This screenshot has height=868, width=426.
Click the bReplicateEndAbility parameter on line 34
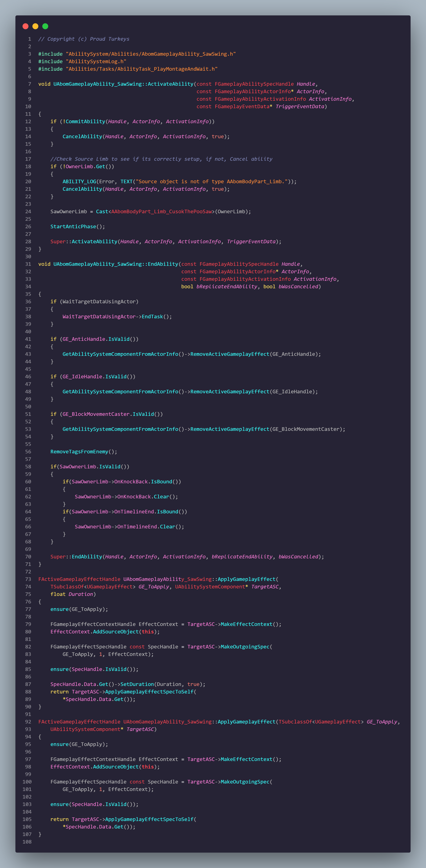[x=227, y=287]
